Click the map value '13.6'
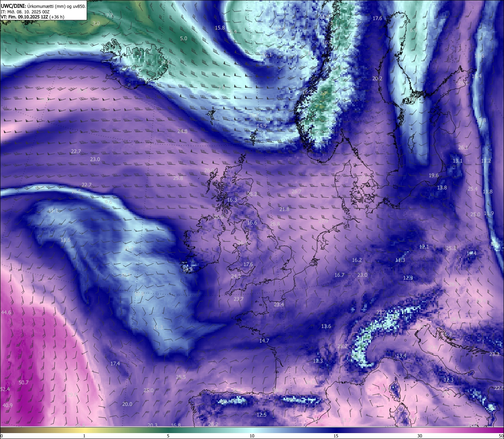The width and height of the screenshot is (504, 439). tap(326, 326)
